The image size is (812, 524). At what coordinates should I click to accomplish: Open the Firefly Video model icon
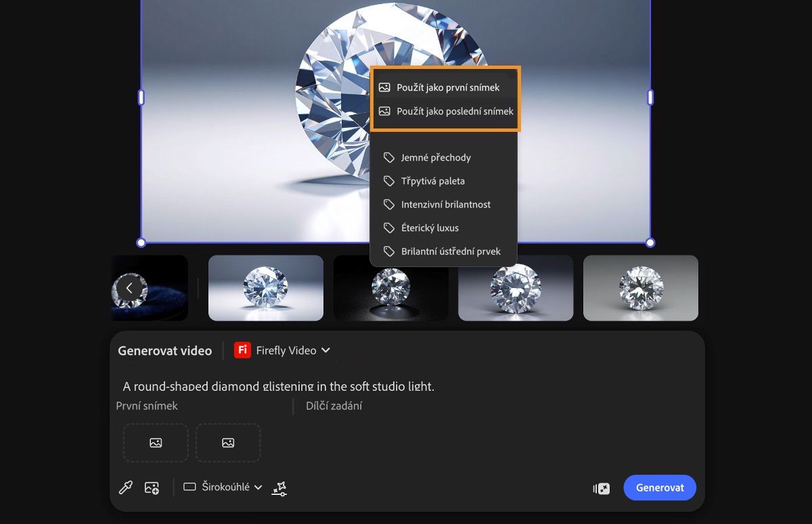(x=242, y=350)
